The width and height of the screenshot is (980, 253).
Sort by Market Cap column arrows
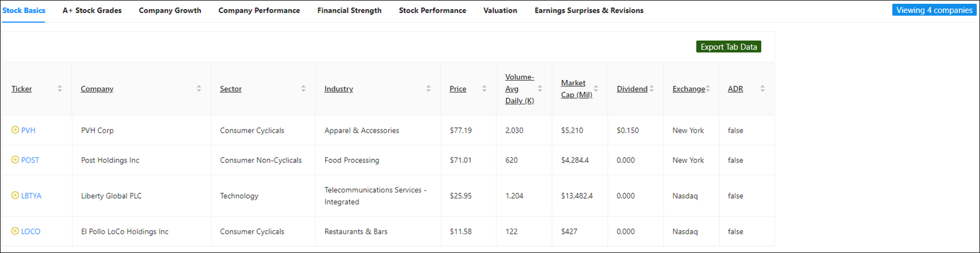click(596, 89)
